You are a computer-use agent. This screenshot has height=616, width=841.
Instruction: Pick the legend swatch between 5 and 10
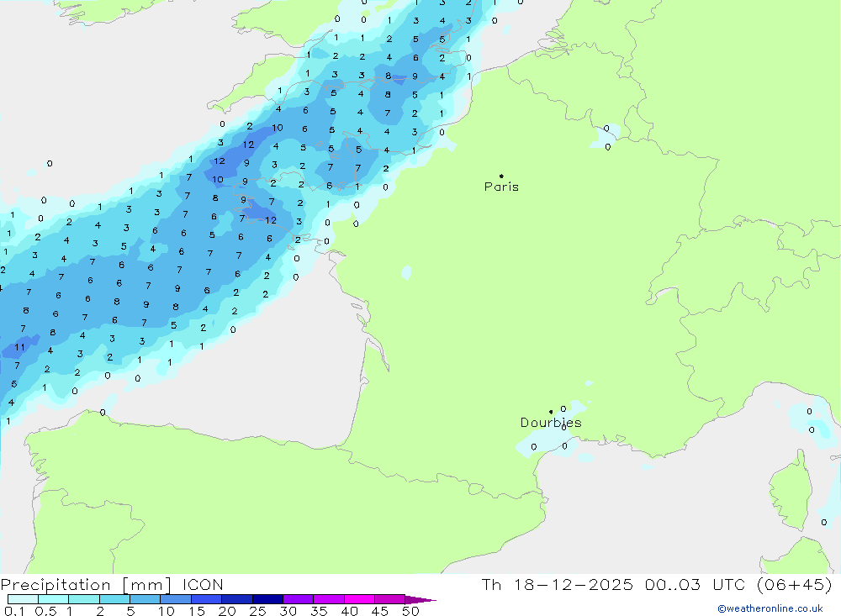[145, 599]
